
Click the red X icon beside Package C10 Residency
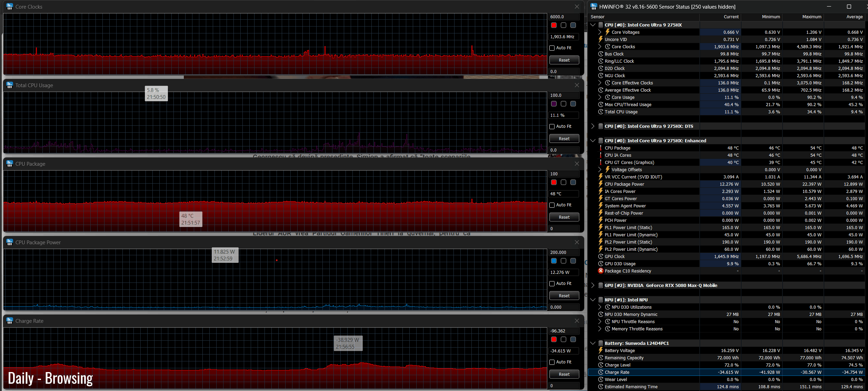point(601,271)
